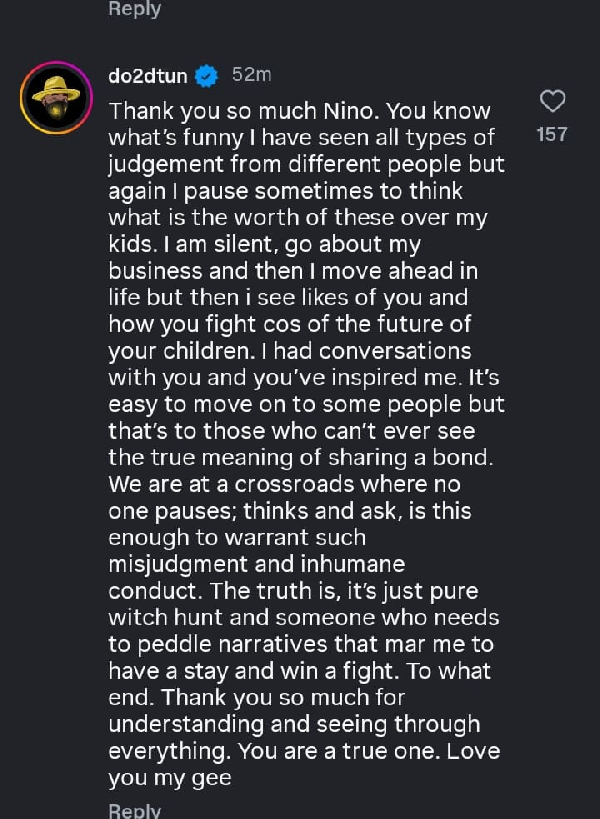The height and width of the screenshot is (819, 600).
Task: Click the opening line "Thank you so much"
Action: click(187, 110)
